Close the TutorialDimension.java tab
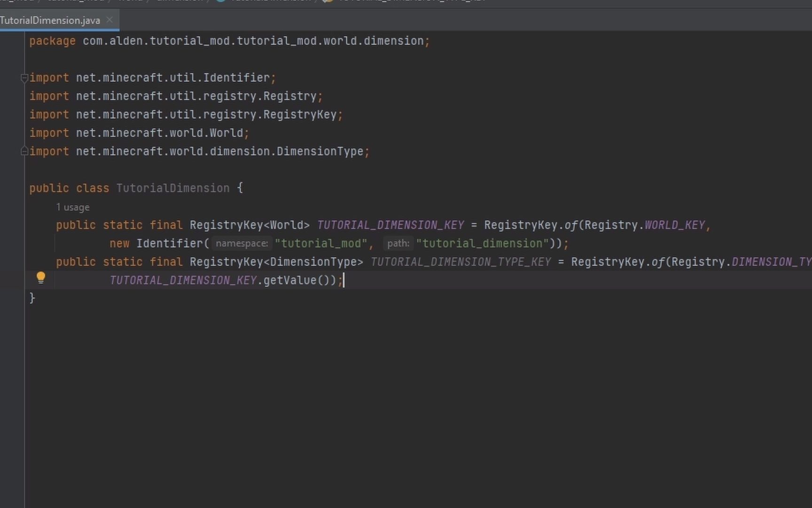Image resolution: width=812 pixels, height=508 pixels. (109, 20)
